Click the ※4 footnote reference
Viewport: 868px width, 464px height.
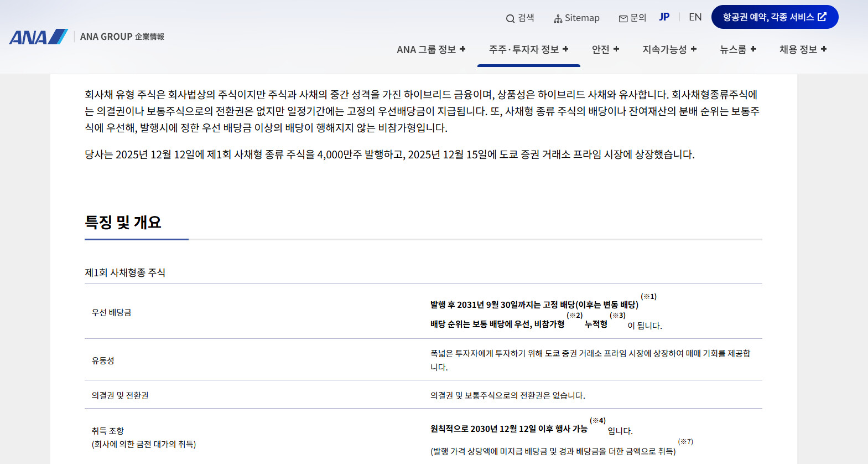(597, 420)
